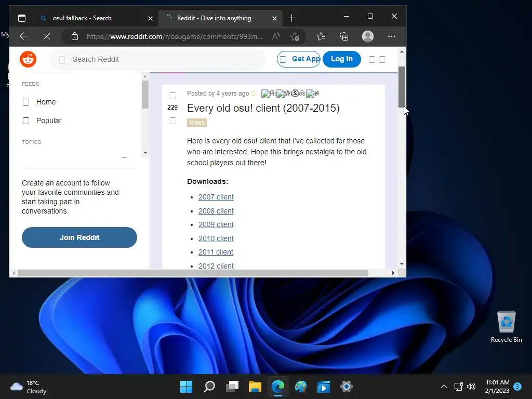Click the page scroll down arrow
This screenshot has width=532, height=399.
402,263
